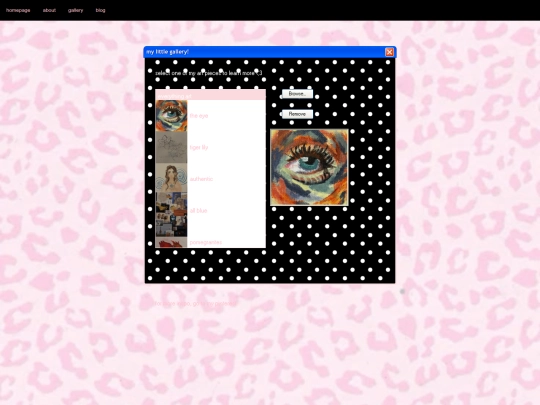This screenshot has height=405, width=540.
Task: Close the my little gallery window
Action: click(x=390, y=52)
